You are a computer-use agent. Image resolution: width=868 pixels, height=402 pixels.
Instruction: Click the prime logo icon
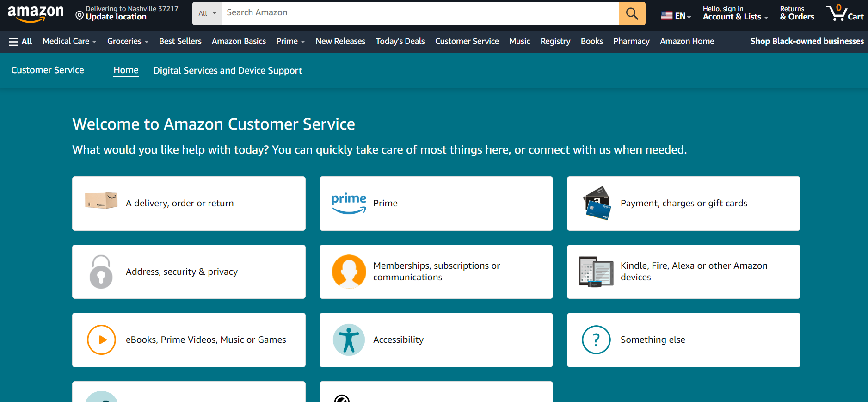pyautogui.click(x=349, y=204)
